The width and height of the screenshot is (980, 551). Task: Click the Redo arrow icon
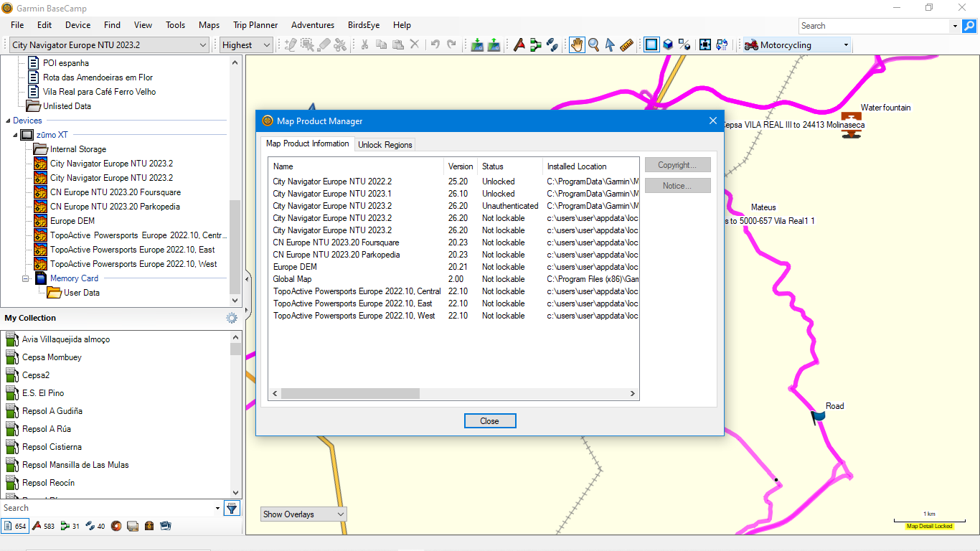pos(451,44)
